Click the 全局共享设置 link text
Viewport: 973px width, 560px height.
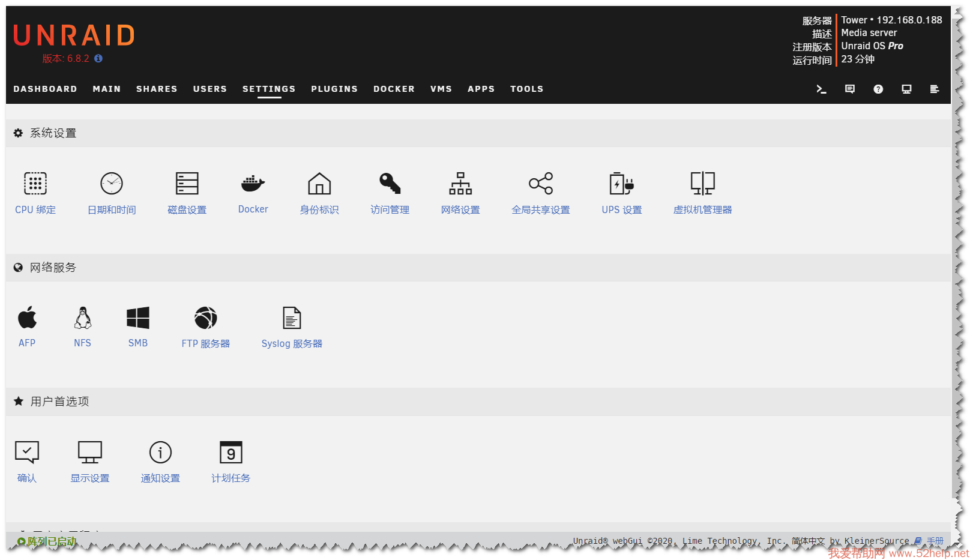pos(540,209)
